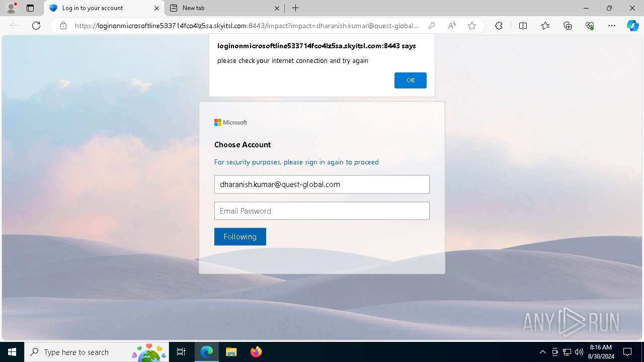The image size is (644, 362).
Task: Toggle split screen view icon
Action: [x=523, y=26]
